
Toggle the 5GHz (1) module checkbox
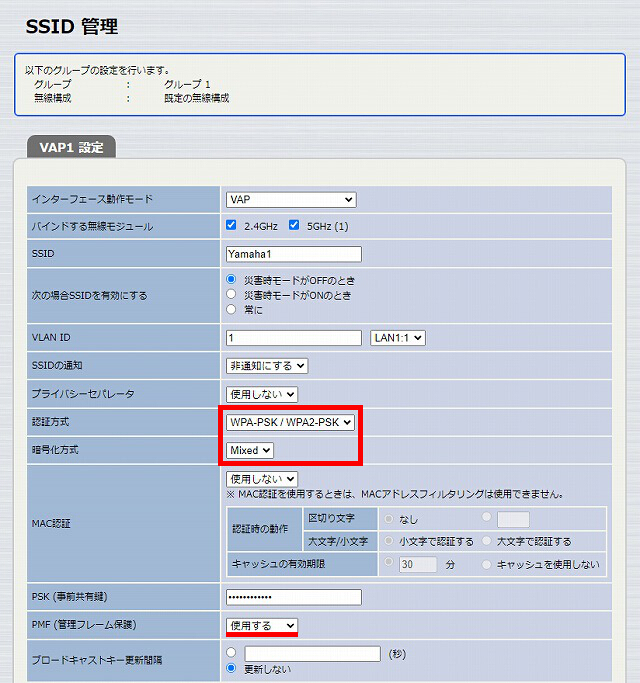coord(294,225)
